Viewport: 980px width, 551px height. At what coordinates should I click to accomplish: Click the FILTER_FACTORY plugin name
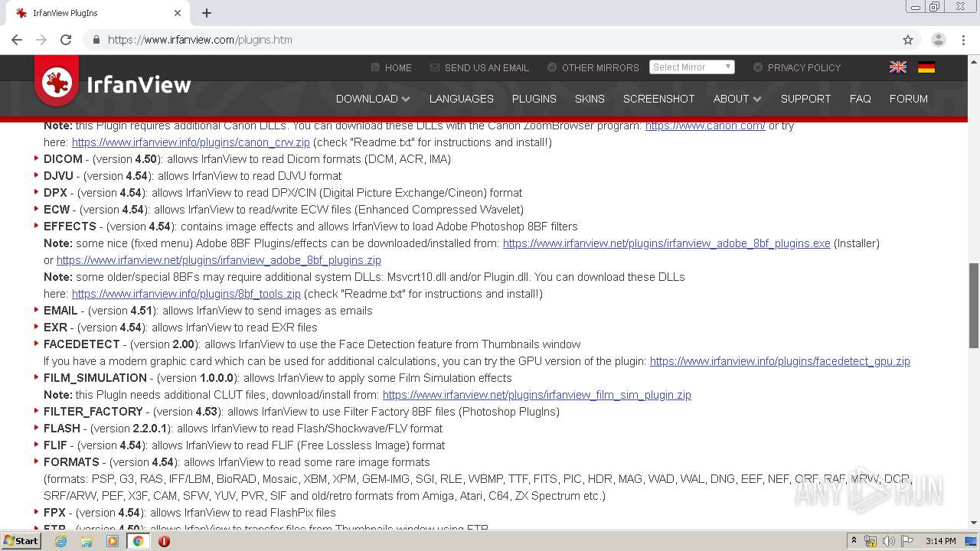click(93, 412)
